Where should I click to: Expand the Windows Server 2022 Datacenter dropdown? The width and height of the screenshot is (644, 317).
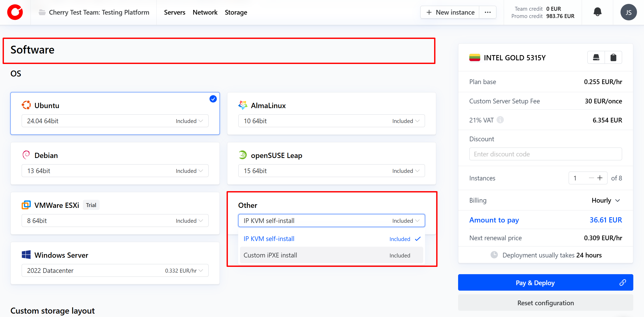(x=115, y=271)
